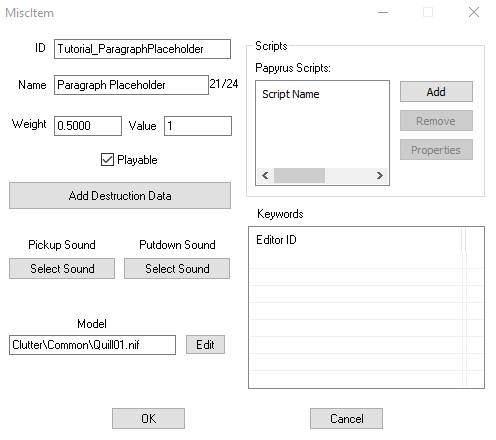Click the Model path field
Screen dimensions: 496x440
92,345
